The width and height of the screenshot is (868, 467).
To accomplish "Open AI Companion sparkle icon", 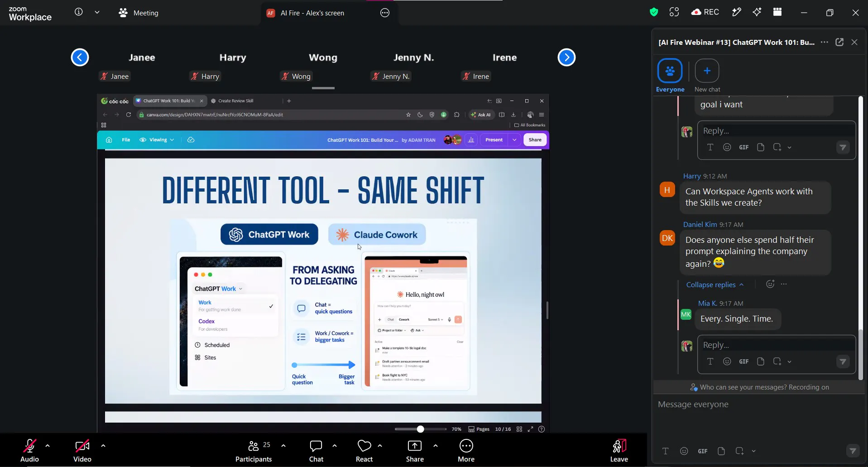I will pyautogui.click(x=757, y=12).
